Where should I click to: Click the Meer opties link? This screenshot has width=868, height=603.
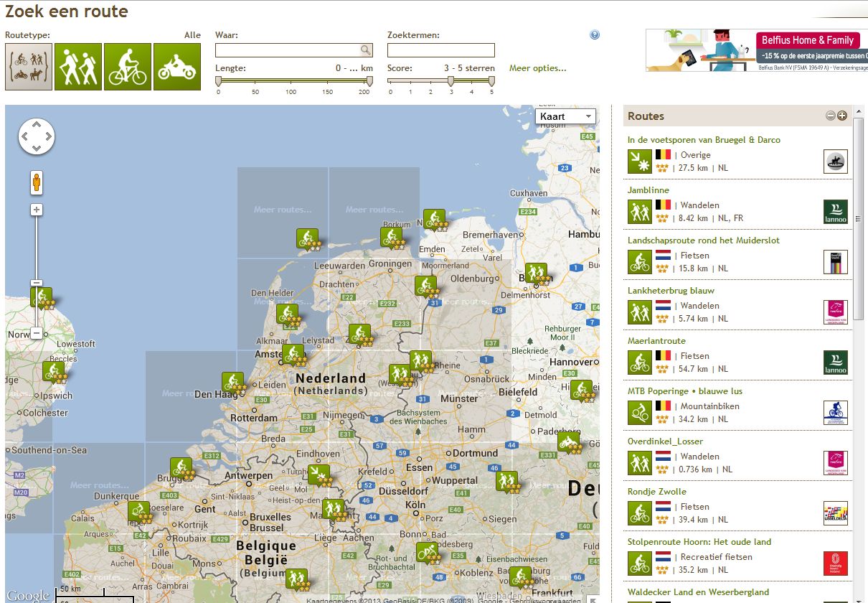[x=538, y=68]
